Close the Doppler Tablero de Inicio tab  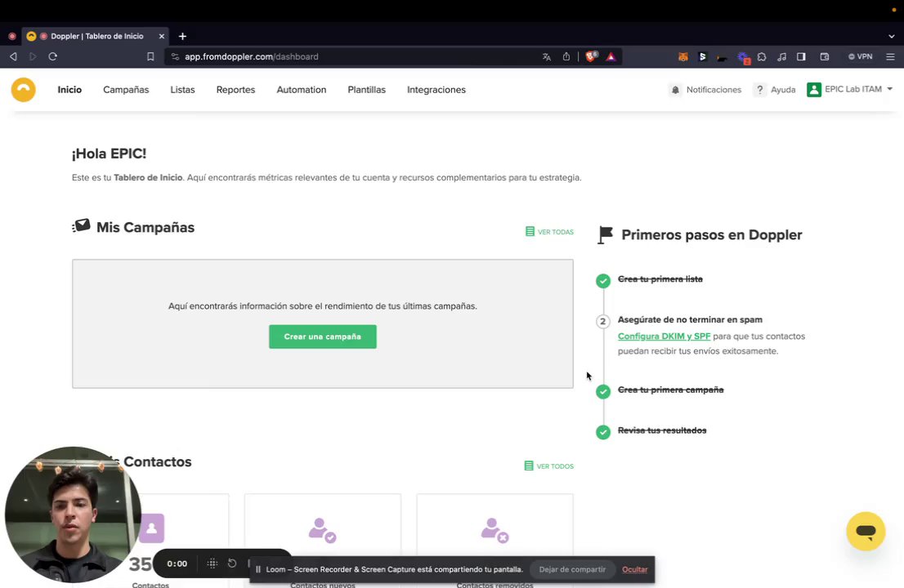[162, 36]
